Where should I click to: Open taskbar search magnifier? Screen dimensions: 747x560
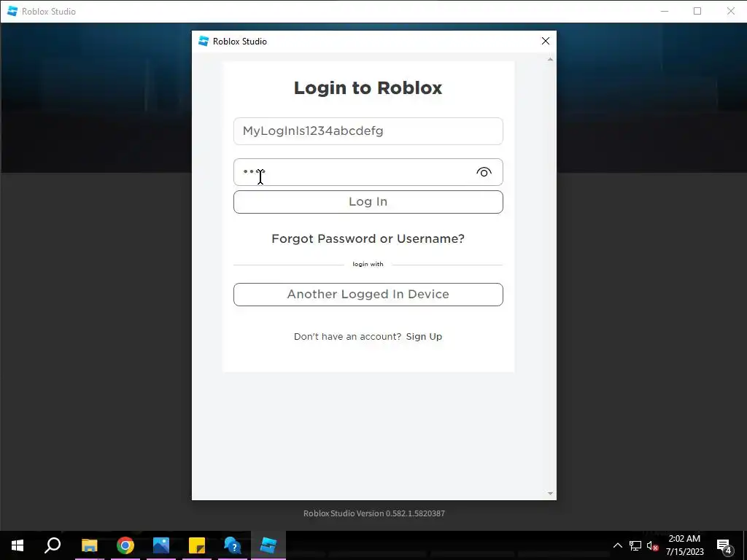pyautogui.click(x=53, y=545)
